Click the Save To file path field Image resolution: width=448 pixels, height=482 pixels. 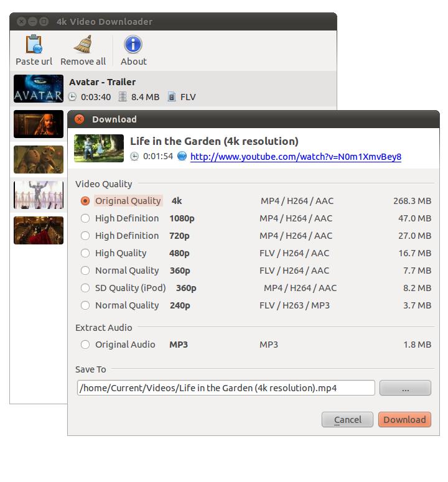pyautogui.click(x=226, y=388)
